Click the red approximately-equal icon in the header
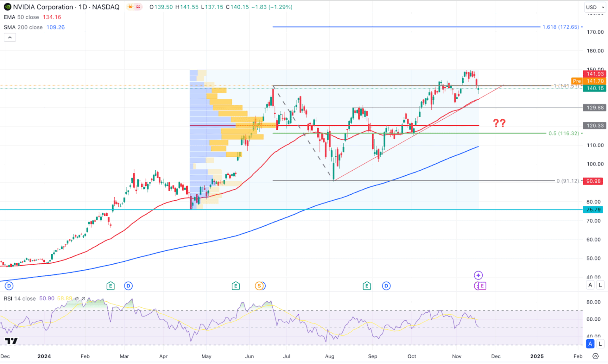Image resolution: width=608 pixels, height=364 pixels. pos(138,7)
